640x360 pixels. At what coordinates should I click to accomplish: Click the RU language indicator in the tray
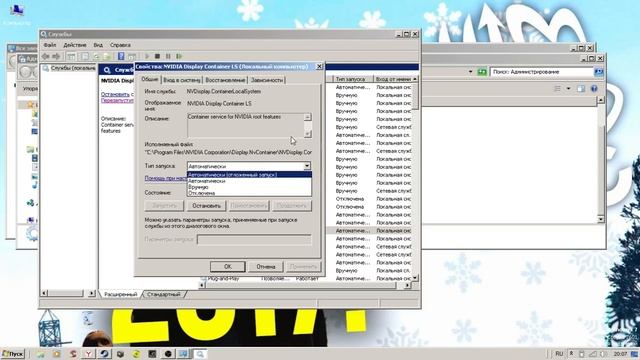559,353
